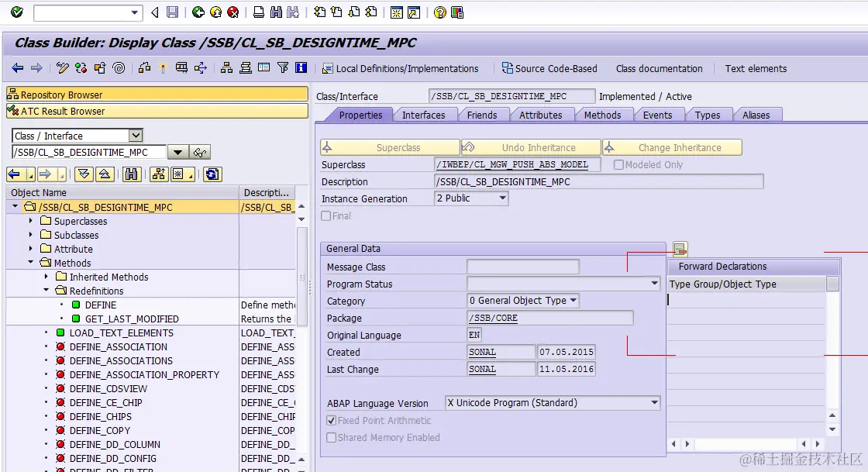Switch to the Methods tab
The width and height of the screenshot is (868, 472).
[602, 115]
